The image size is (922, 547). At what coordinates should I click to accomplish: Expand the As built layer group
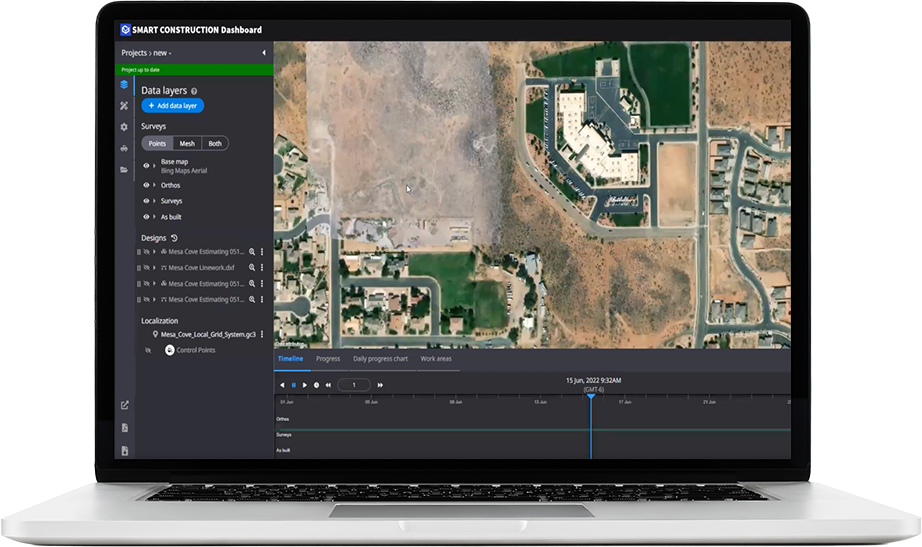[155, 217]
